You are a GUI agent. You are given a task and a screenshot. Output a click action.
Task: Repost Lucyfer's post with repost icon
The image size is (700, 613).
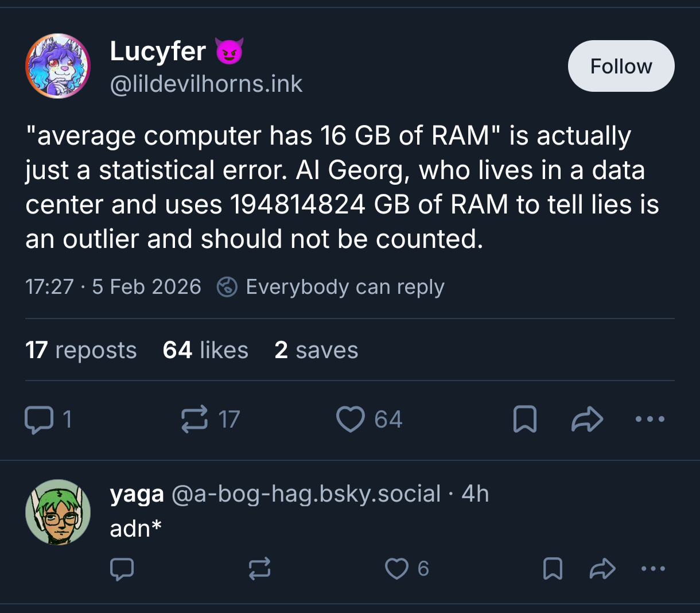click(195, 420)
